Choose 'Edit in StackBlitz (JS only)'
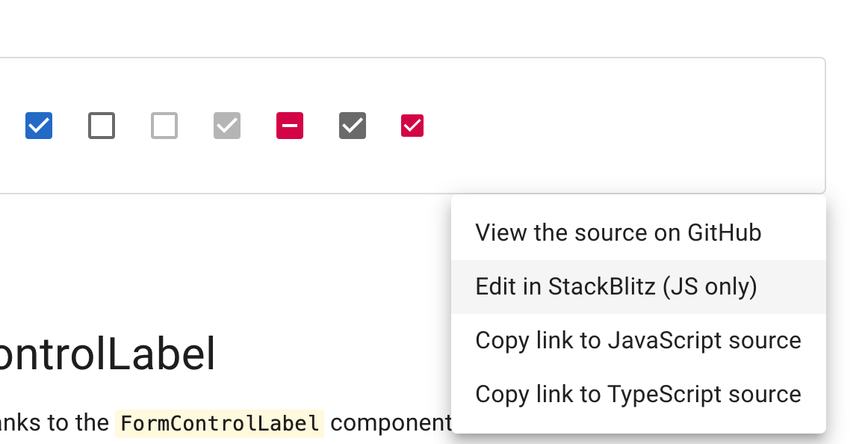This screenshot has width=868, height=444. 616,286
